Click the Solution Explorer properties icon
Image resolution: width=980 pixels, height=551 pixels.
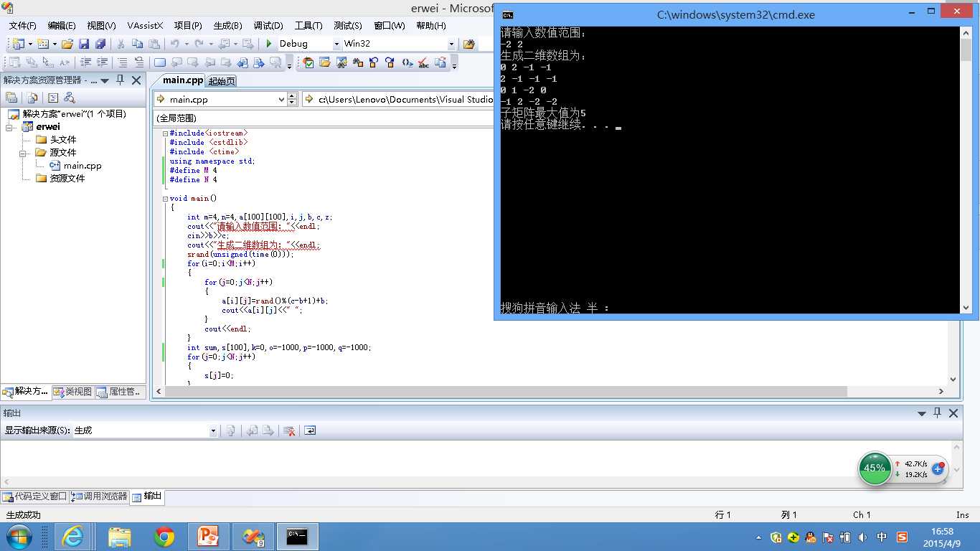click(x=11, y=98)
